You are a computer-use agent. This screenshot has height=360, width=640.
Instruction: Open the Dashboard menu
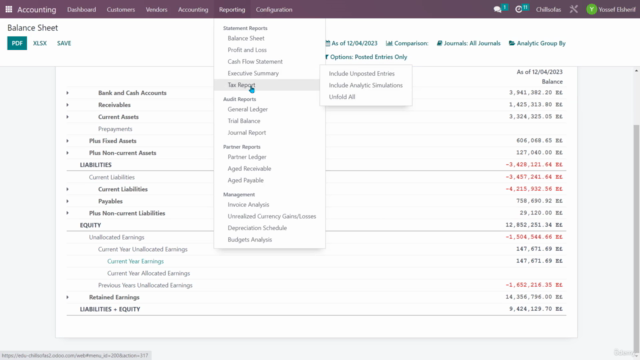(x=82, y=9)
